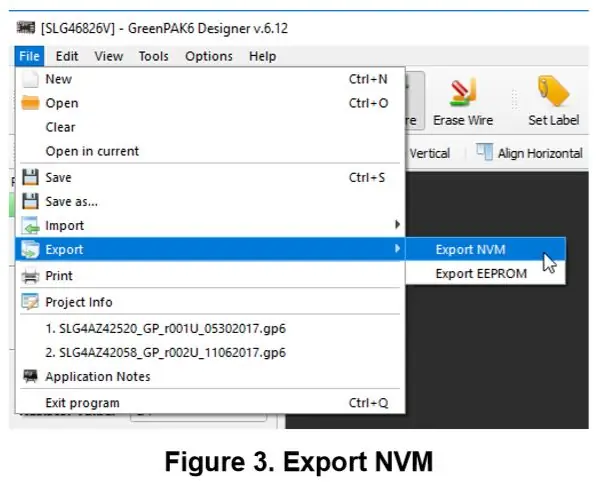Open the Tools menu

coord(153,56)
